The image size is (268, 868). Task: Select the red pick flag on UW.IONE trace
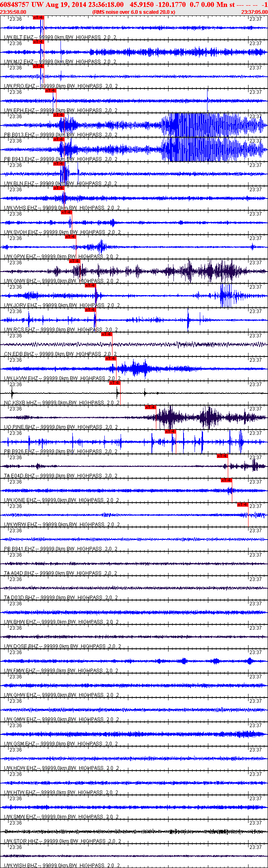pos(226,480)
